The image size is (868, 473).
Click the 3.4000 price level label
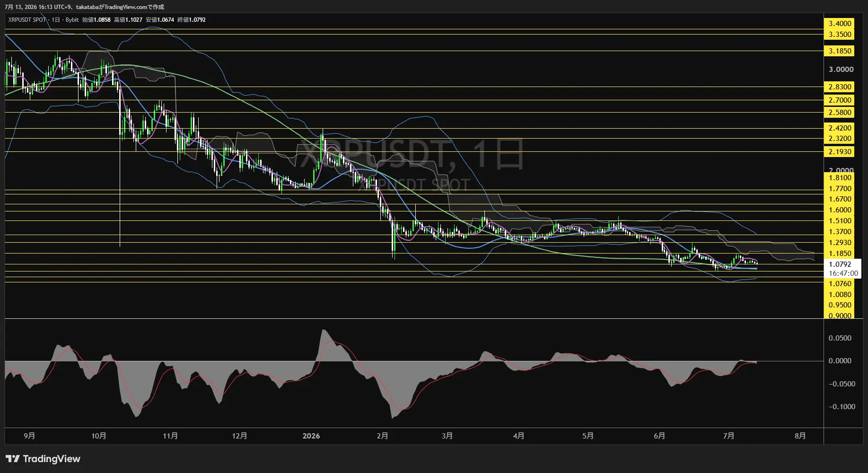coord(840,24)
